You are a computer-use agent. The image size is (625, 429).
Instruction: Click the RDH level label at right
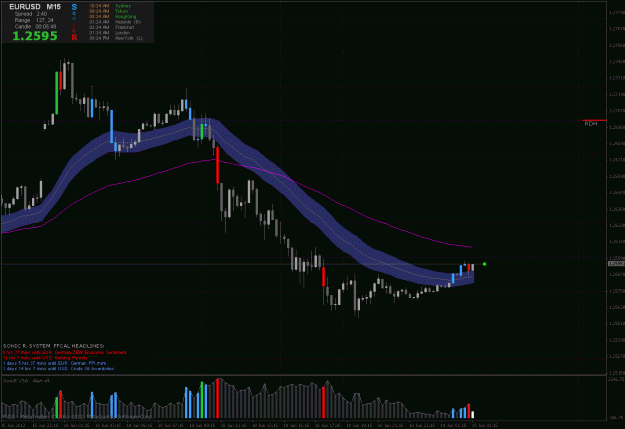[591, 124]
